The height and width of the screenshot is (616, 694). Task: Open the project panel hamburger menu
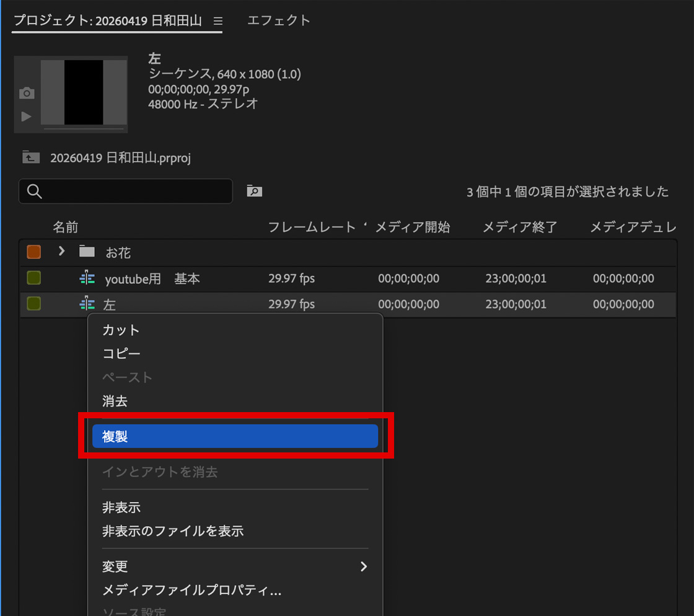pos(217,21)
